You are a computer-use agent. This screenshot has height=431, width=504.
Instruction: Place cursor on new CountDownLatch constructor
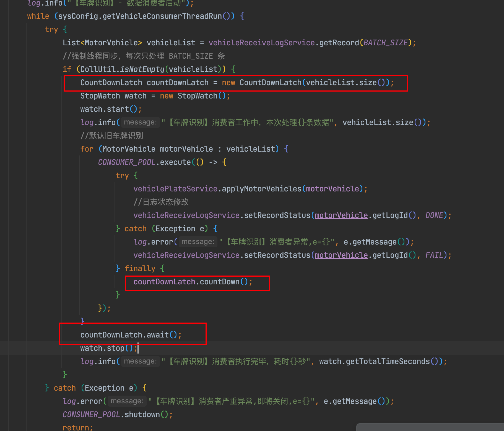pyautogui.click(x=270, y=82)
